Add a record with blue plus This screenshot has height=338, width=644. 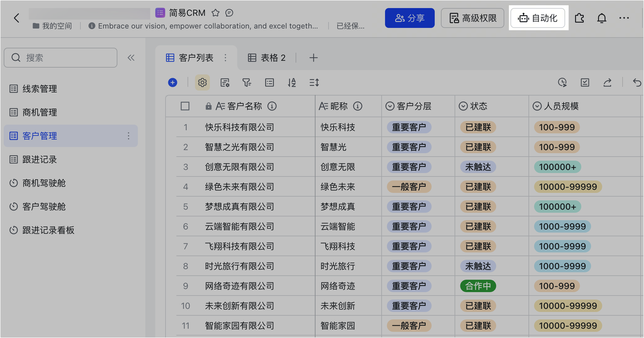coord(173,82)
